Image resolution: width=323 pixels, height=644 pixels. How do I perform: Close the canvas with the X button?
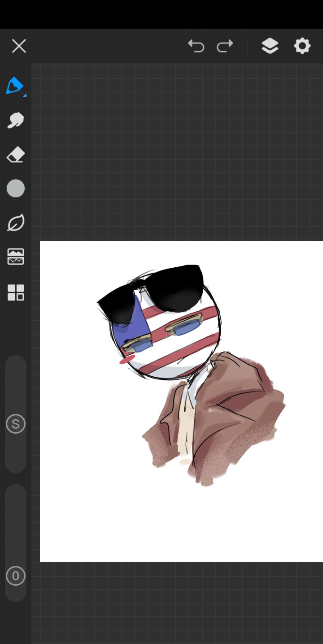[x=19, y=46]
